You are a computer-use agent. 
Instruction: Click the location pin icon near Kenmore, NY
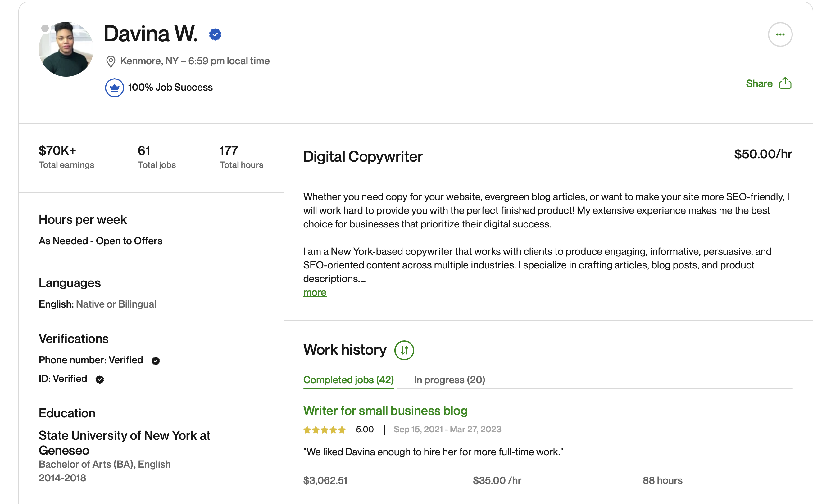tap(111, 61)
